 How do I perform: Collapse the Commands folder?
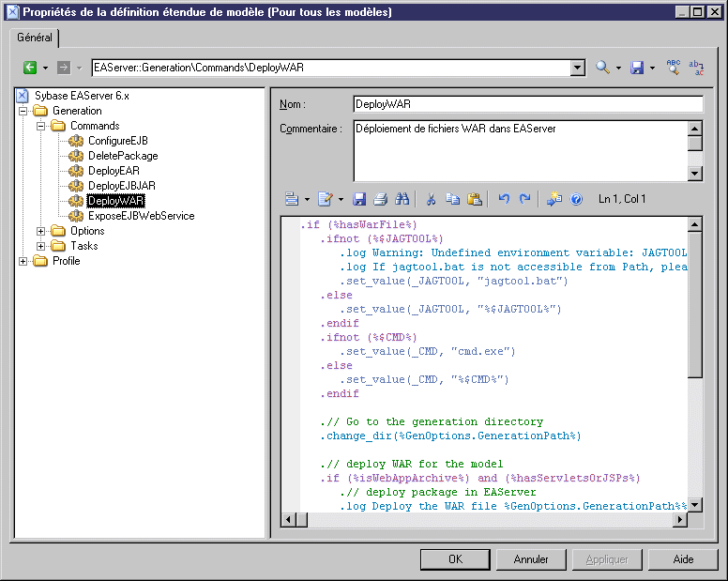point(41,126)
